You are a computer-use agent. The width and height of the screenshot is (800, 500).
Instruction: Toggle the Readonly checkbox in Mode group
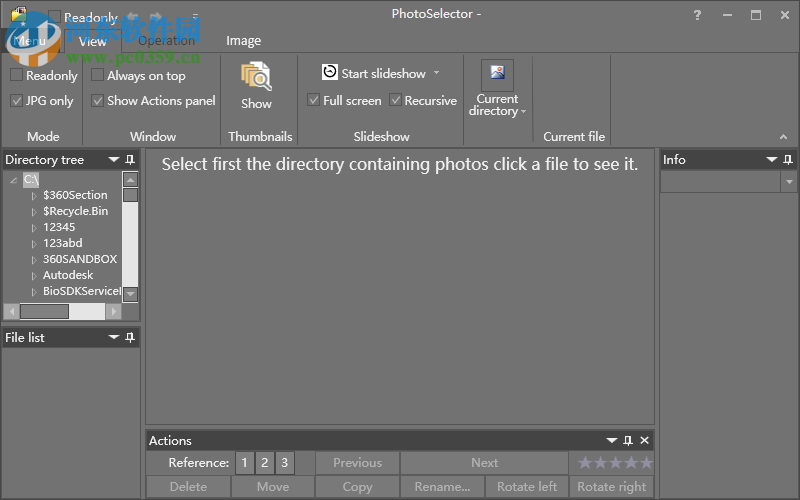tap(16, 75)
